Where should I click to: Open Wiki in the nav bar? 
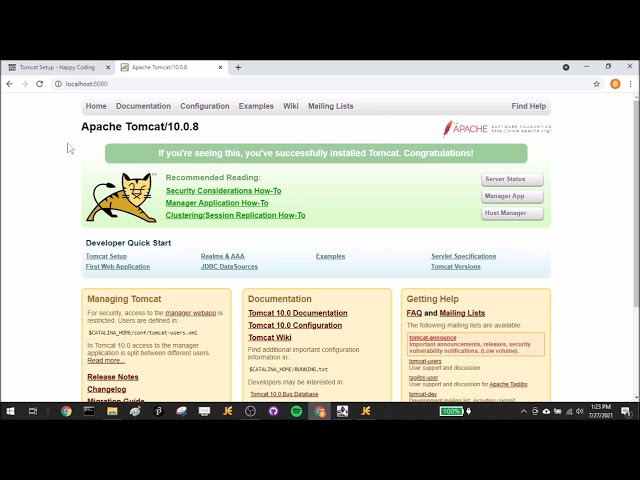[x=291, y=106]
